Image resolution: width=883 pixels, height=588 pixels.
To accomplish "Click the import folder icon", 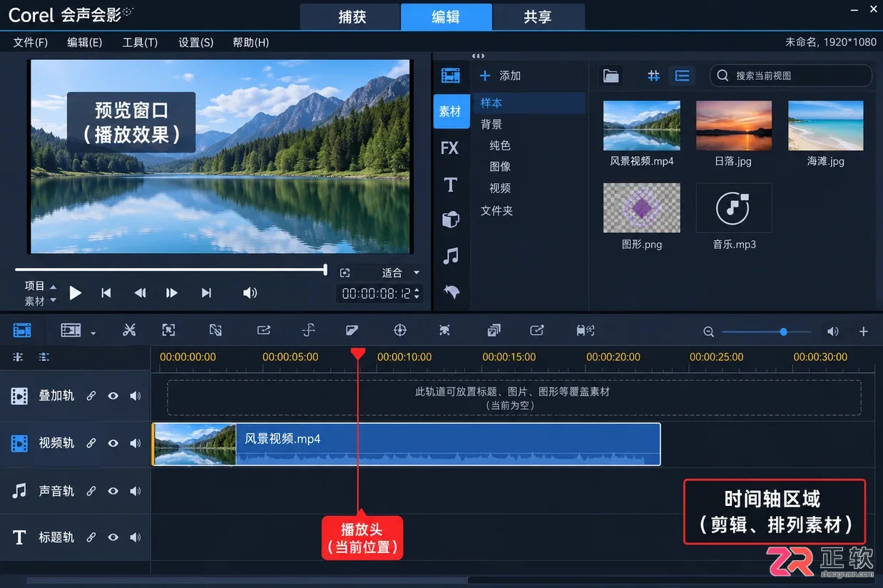I will point(611,76).
